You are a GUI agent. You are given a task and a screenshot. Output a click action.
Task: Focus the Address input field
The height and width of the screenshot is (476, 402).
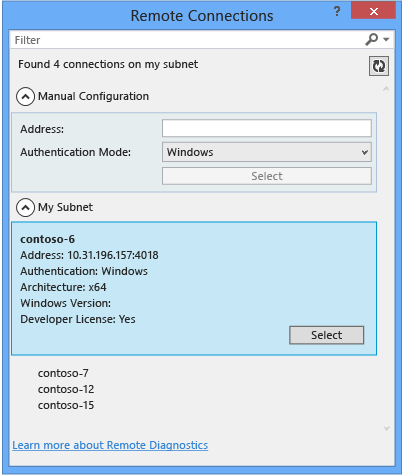coord(267,128)
